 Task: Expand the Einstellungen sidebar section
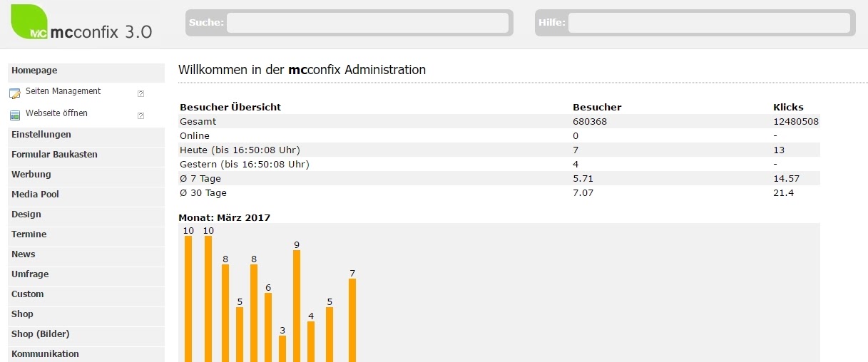point(41,135)
